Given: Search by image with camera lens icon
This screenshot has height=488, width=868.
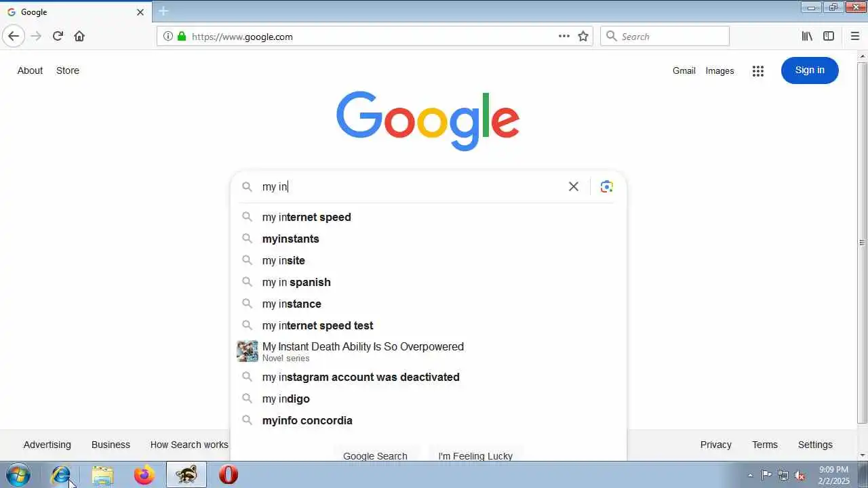Looking at the screenshot, I should click(x=607, y=186).
